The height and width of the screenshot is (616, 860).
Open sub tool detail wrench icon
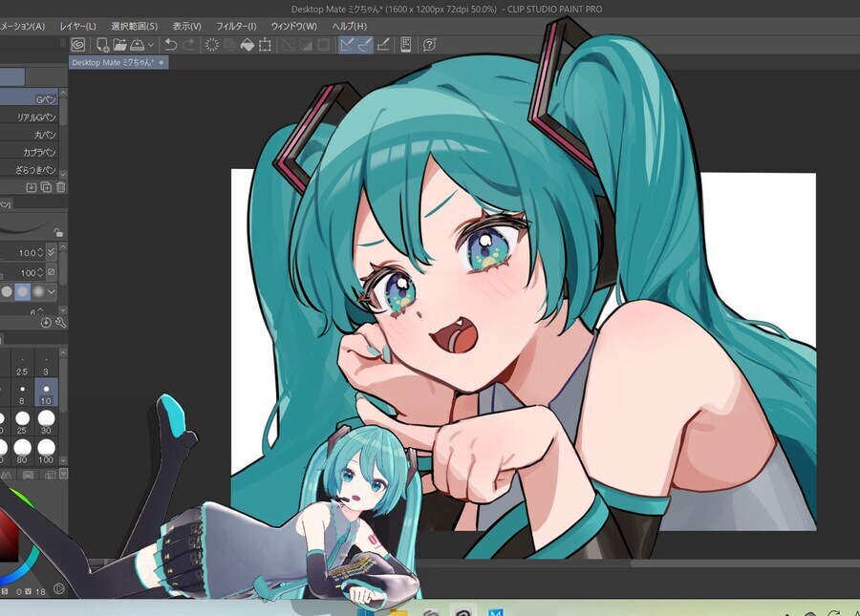pyautogui.click(x=60, y=323)
